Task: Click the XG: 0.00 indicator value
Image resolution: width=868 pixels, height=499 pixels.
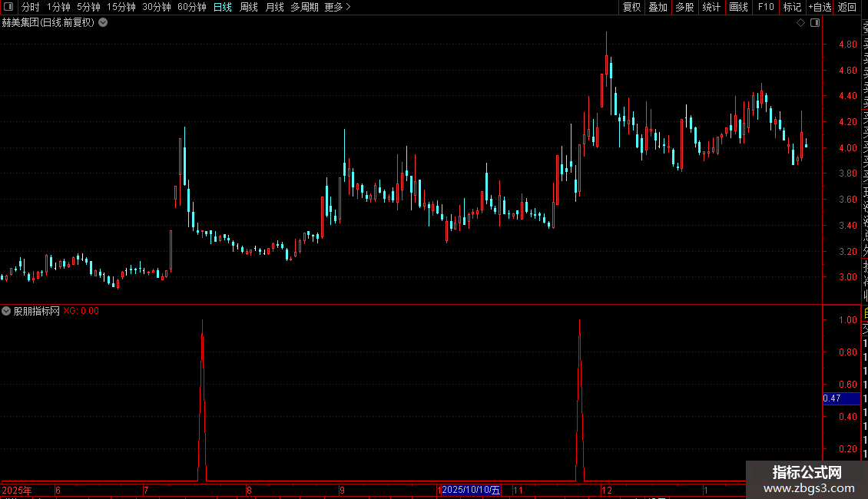Action: [x=81, y=312]
